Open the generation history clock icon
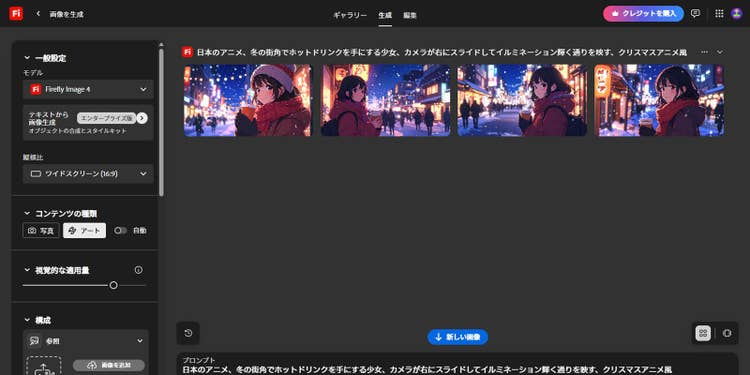This screenshot has width=750, height=375. pos(188,333)
